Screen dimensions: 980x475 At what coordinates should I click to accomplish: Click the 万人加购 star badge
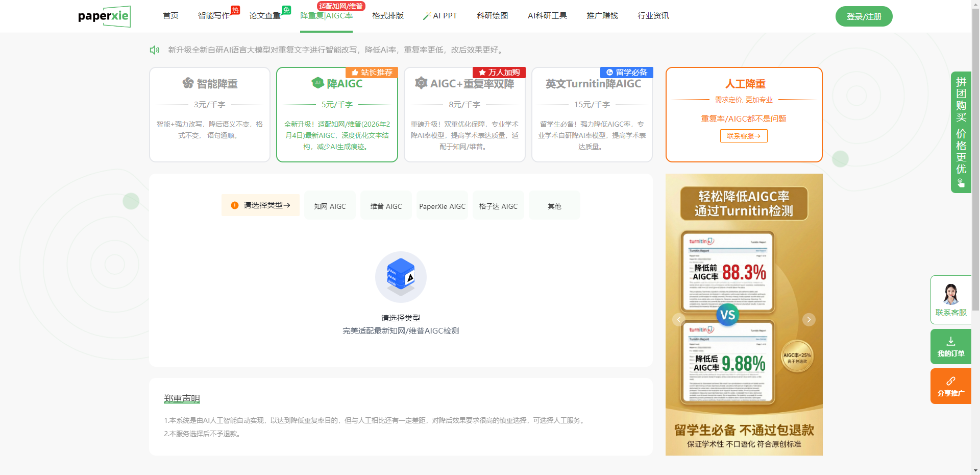click(499, 73)
